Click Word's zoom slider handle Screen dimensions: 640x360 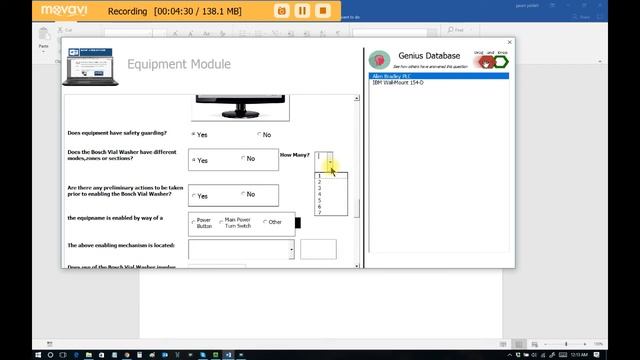click(x=566, y=344)
